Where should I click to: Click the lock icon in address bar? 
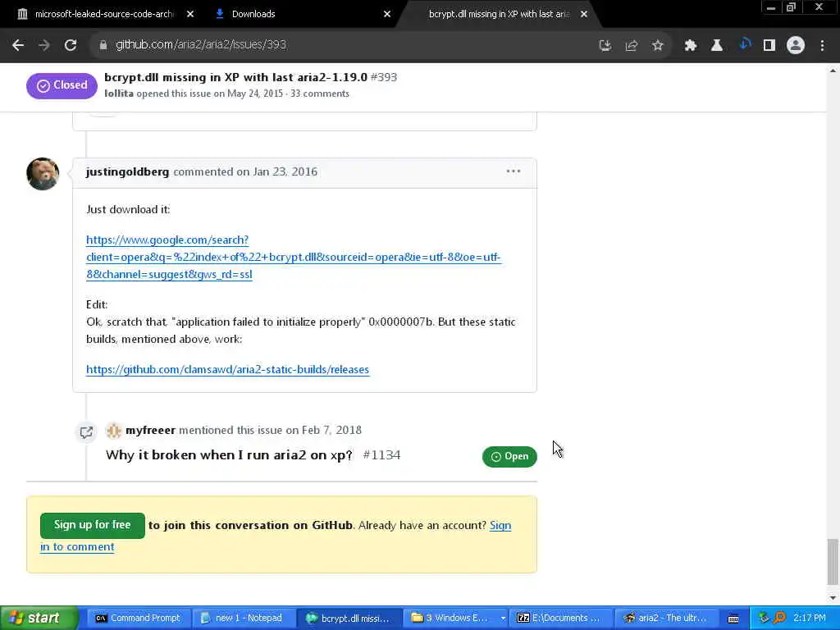coord(103,45)
